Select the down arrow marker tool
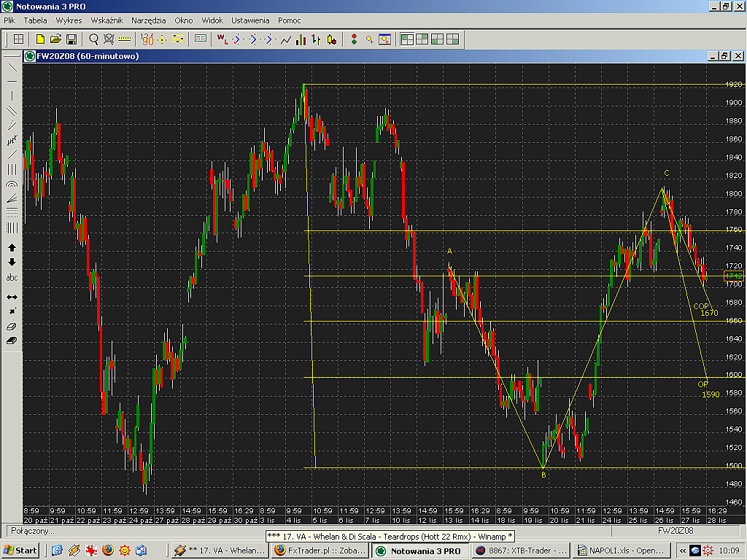747x560 pixels. point(12,262)
